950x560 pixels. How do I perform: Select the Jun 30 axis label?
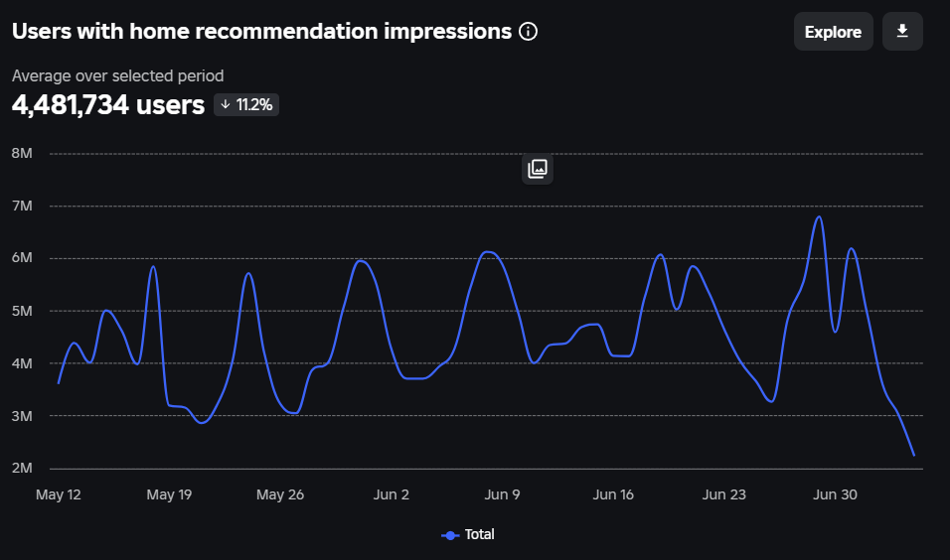coord(835,494)
